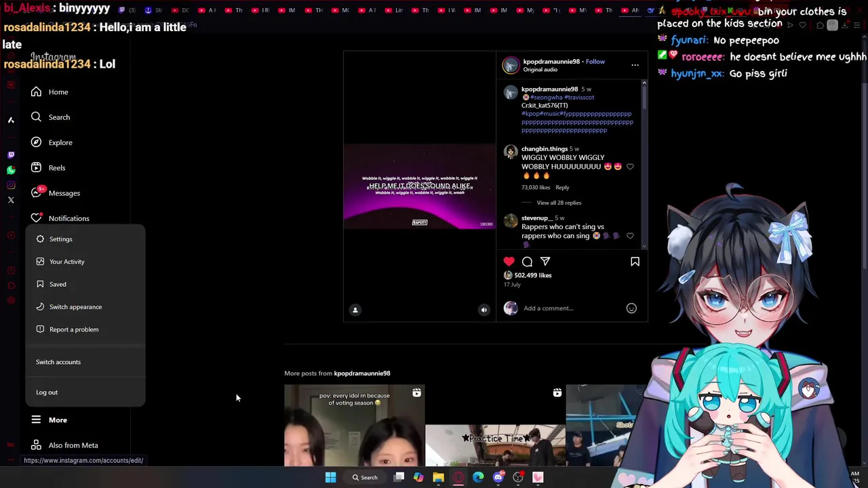The image size is (868, 488).
Task: Switch to Opera GX on taskbar
Action: coord(458,477)
